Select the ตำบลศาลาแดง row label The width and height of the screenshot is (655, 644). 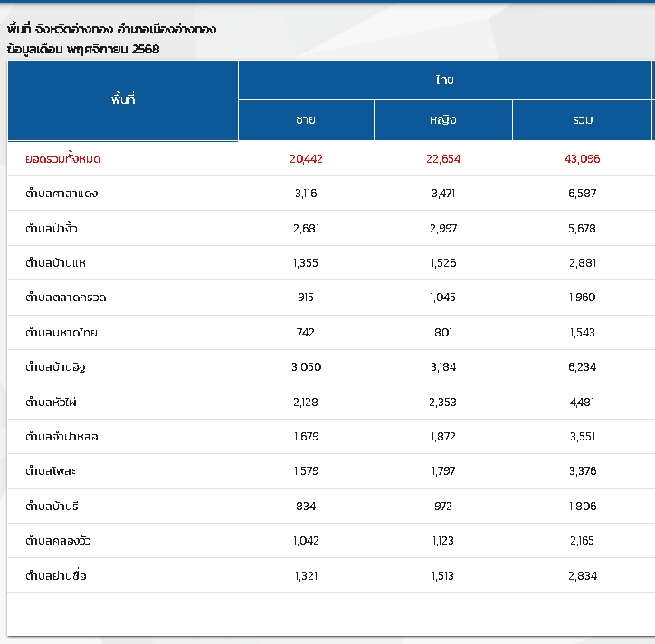click(x=62, y=194)
